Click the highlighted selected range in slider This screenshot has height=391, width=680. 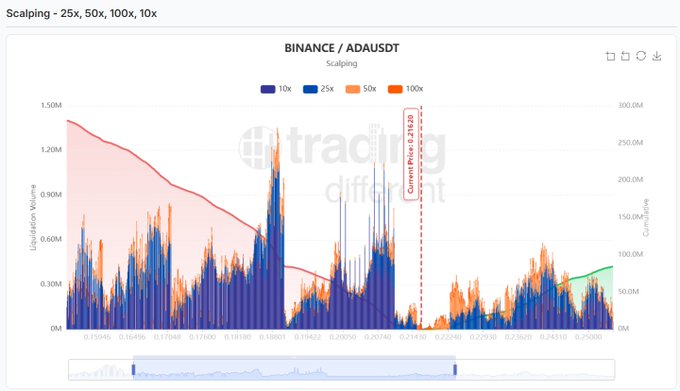pyautogui.click(x=294, y=370)
